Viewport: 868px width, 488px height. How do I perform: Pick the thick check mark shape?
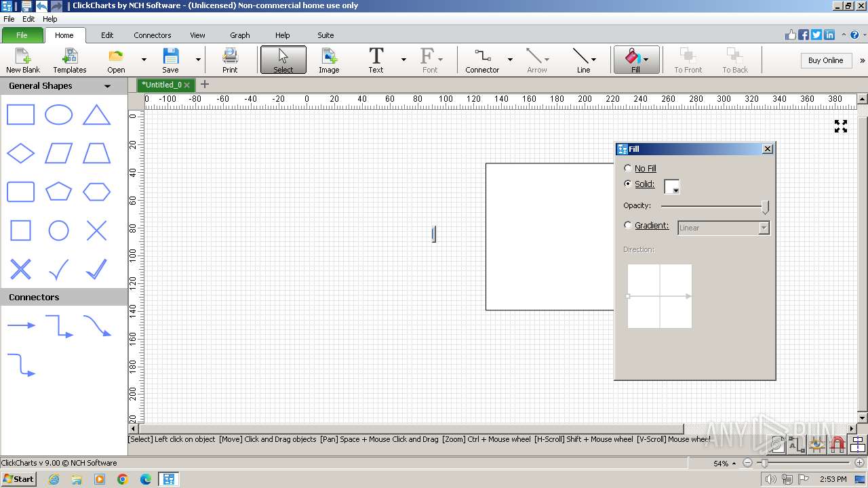(96, 269)
